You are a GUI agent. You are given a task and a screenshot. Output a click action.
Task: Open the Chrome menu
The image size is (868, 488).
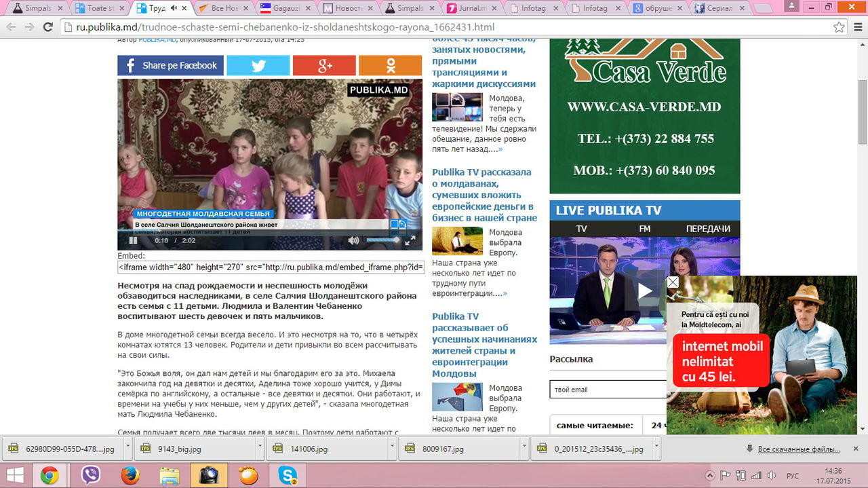coord(857,27)
